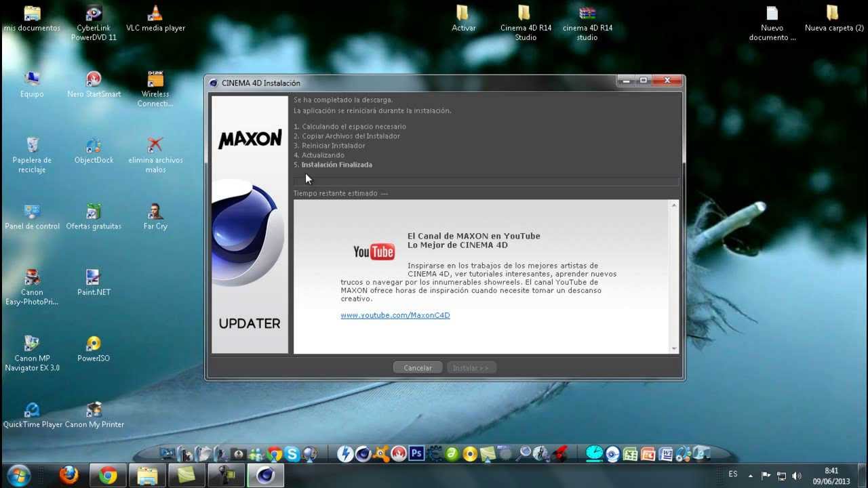Click the Chrome icon in the dock
Viewport: 868px width, 488px height.
(275, 453)
